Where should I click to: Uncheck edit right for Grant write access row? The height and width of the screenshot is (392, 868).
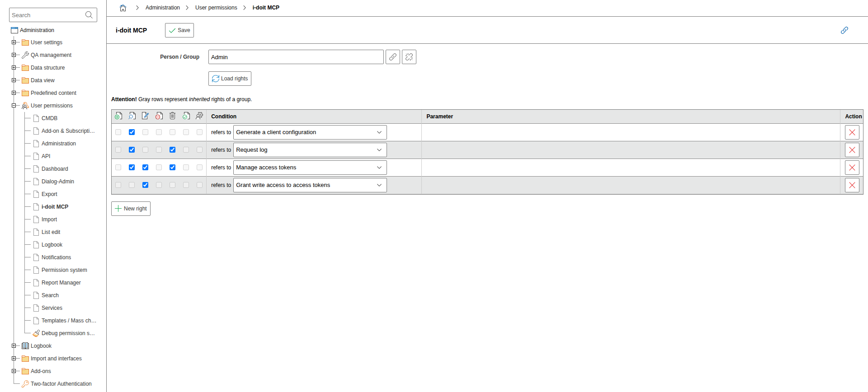coord(146,185)
